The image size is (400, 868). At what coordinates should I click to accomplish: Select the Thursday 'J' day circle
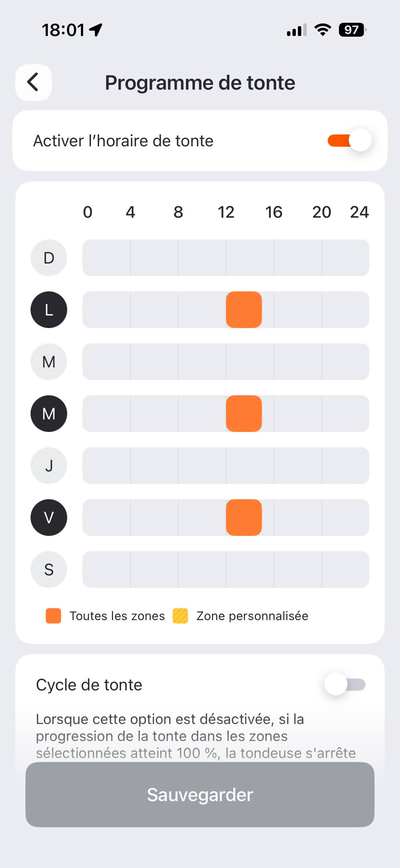point(49,466)
